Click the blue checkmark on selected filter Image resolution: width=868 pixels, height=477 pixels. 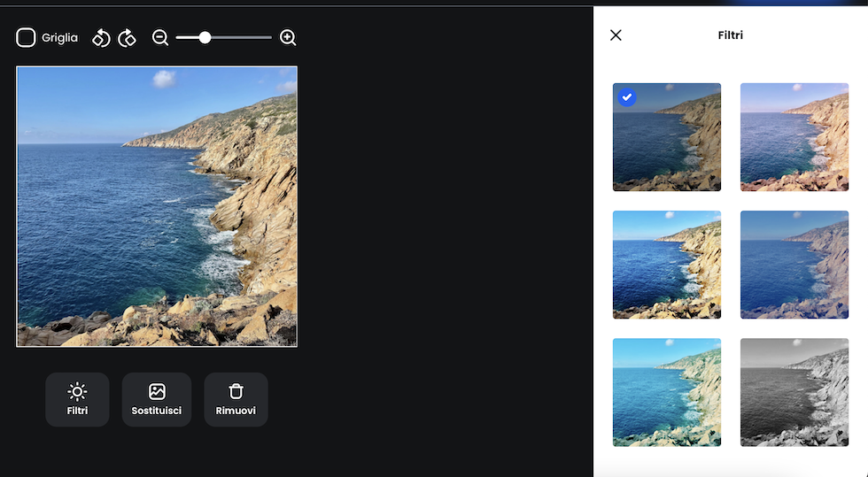pyautogui.click(x=627, y=97)
